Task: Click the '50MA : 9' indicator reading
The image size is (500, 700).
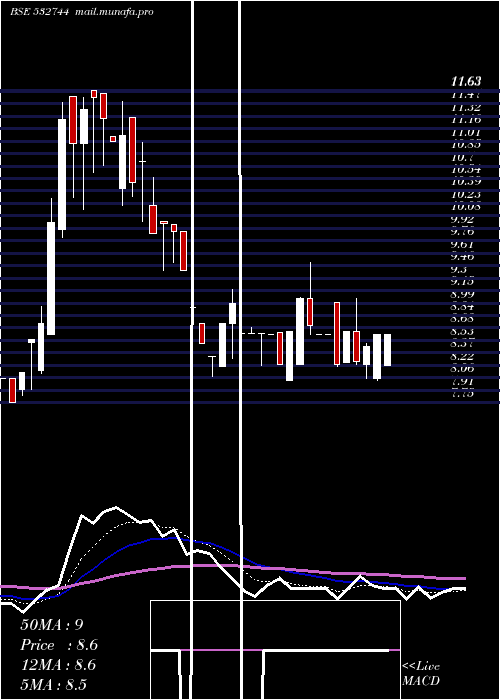Action: (x=52, y=625)
